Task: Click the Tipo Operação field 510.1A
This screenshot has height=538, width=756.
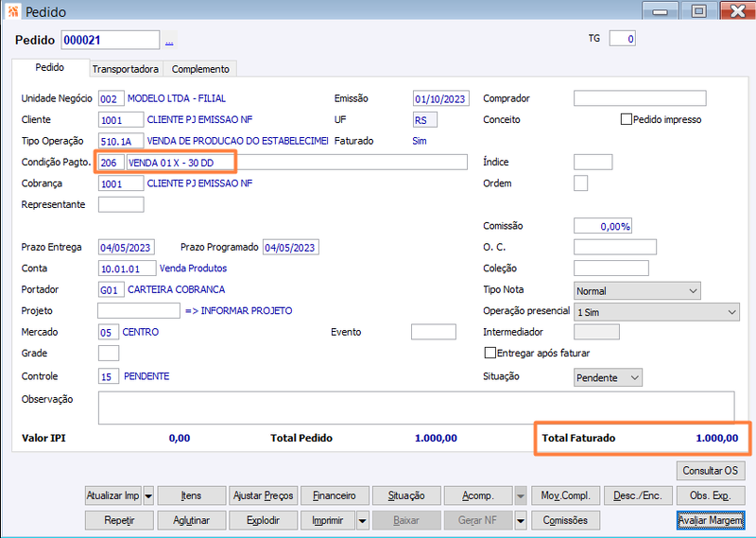Action: (x=121, y=141)
